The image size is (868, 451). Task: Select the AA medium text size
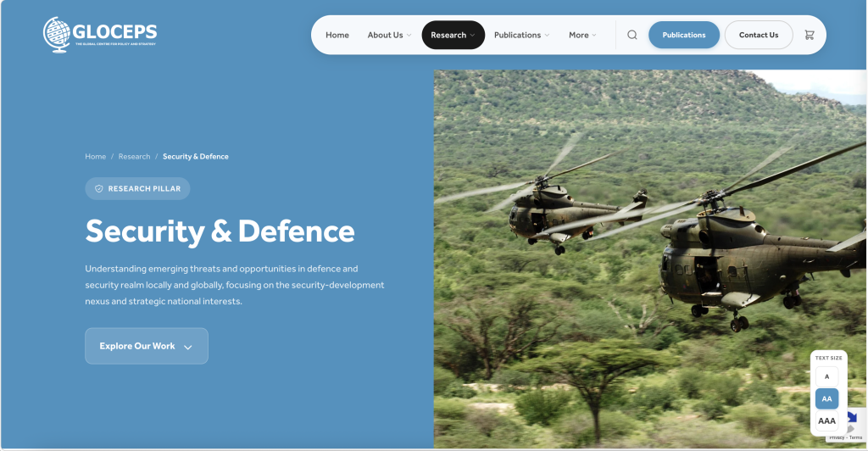826,398
